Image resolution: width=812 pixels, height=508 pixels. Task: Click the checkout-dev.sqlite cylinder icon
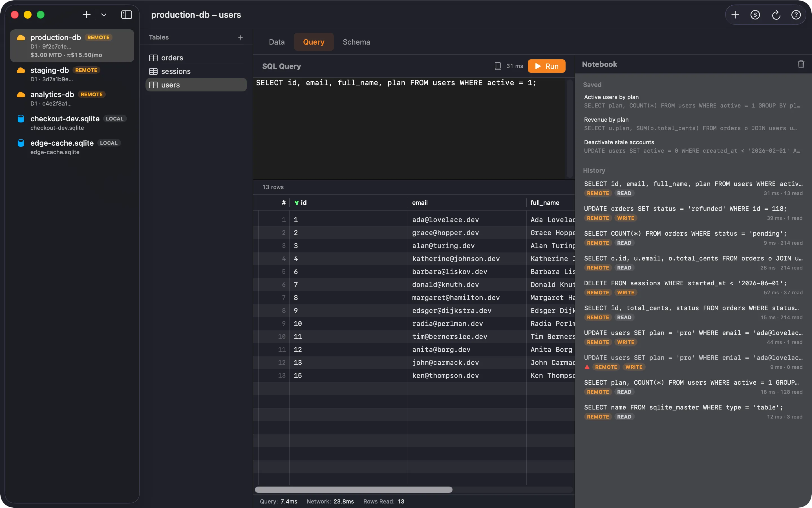pos(21,119)
